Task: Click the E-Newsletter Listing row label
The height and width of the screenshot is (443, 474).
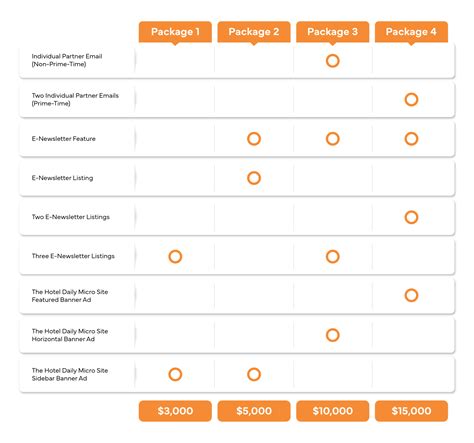Action: coord(62,178)
